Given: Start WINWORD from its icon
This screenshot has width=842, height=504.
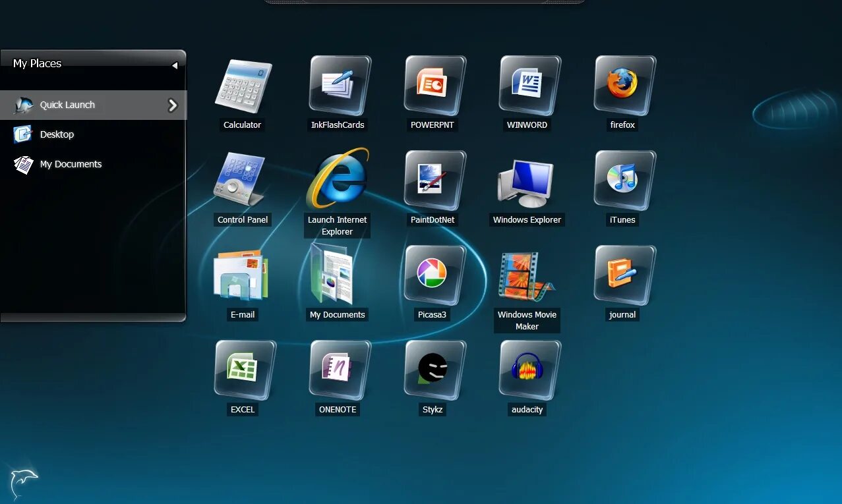Looking at the screenshot, I should tap(530, 86).
